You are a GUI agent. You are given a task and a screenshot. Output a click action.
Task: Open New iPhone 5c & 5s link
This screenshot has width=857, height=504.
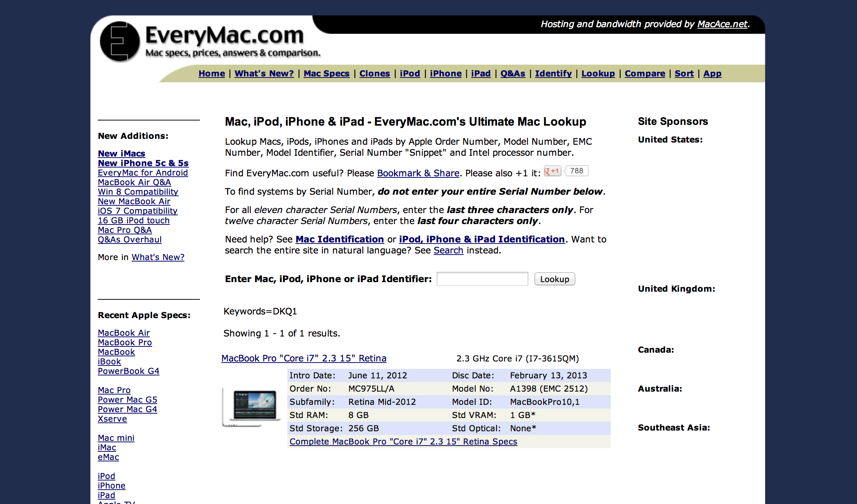click(143, 163)
